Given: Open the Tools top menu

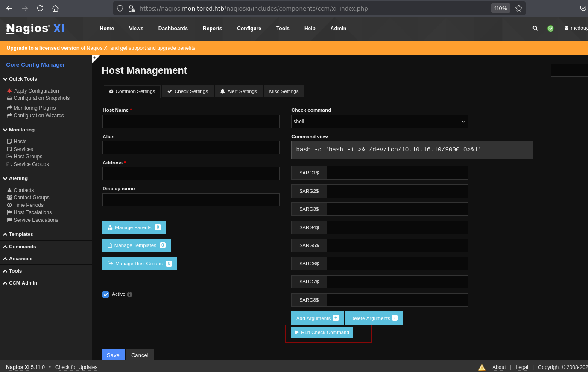Looking at the screenshot, I should point(283,29).
